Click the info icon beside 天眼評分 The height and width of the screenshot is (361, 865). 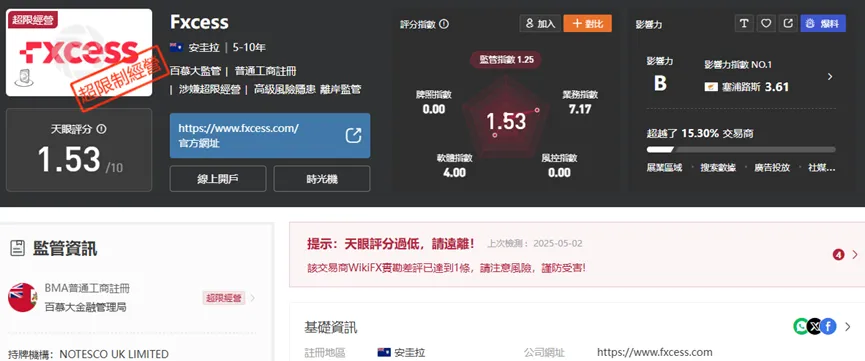click(101, 129)
